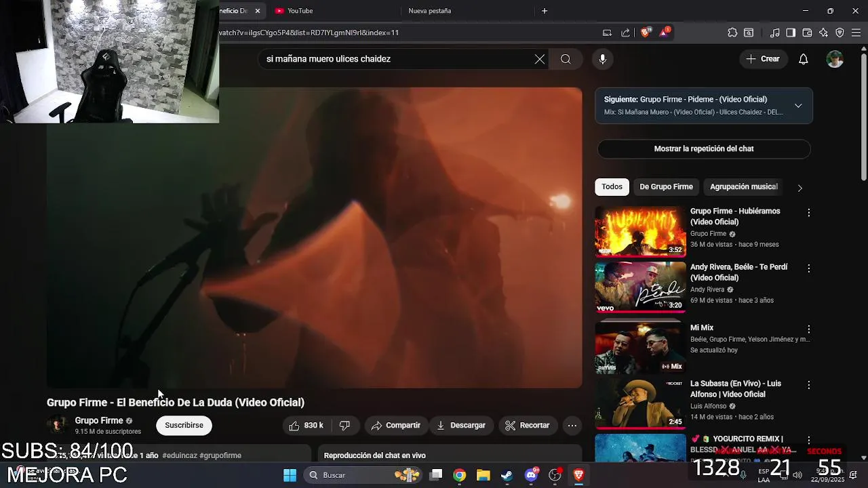Open options for Mi Mix entry

click(808, 329)
